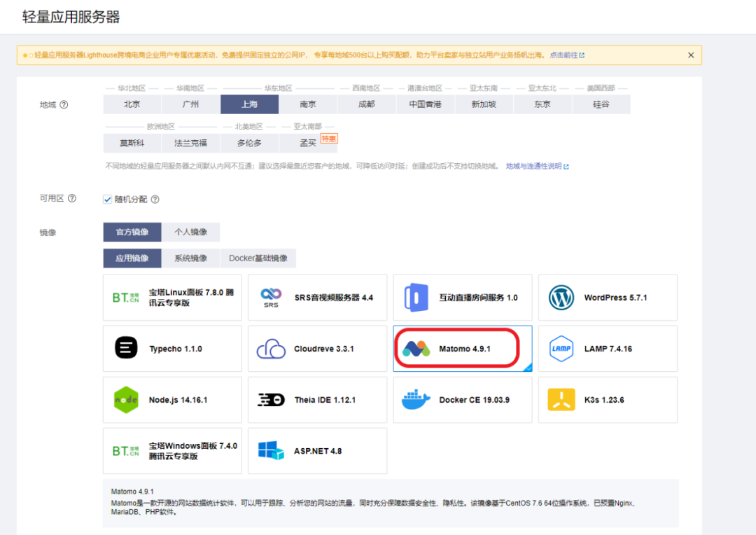The image size is (756, 535).
Task: Select the 广州 region
Action: (x=191, y=104)
